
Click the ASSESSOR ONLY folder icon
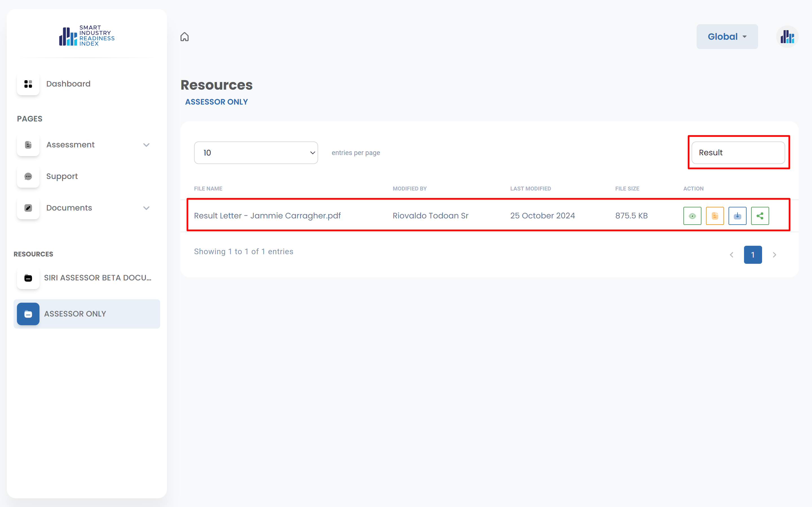pyautogui.click(x=28, y=314)
